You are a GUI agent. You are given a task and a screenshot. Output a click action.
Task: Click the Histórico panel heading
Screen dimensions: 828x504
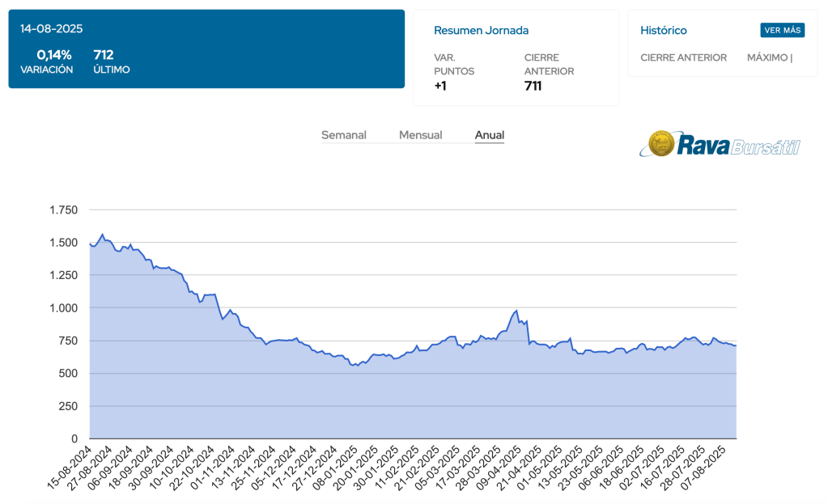[663, 31]
